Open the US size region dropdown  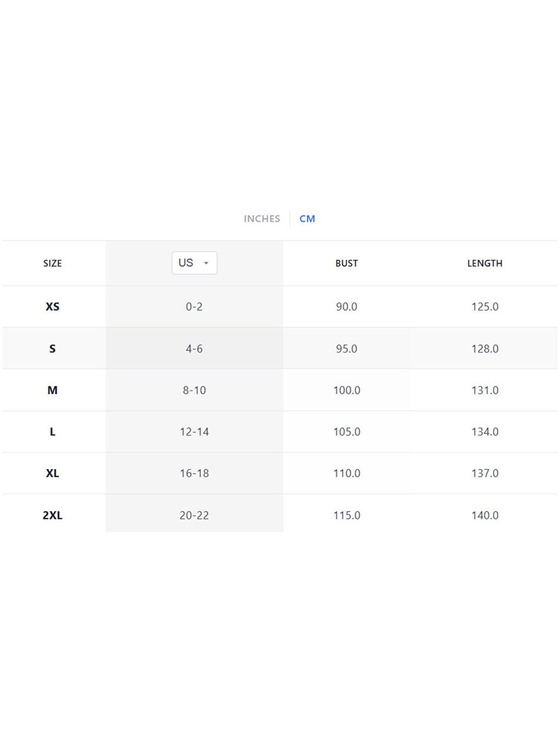pos(194,263)
